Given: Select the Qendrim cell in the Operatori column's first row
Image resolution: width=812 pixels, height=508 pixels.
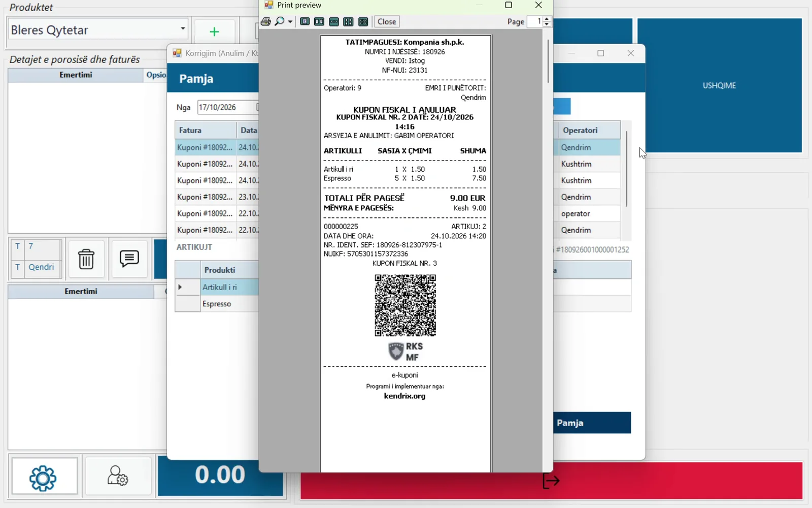Looking at the screenshot, I should (589, 147).
